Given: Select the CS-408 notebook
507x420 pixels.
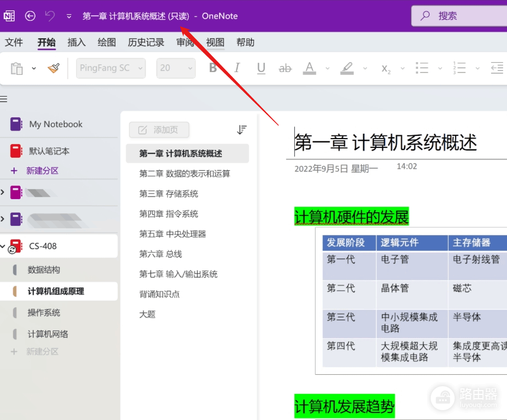Looking at the screenshot, I should (x=58, y=246).
